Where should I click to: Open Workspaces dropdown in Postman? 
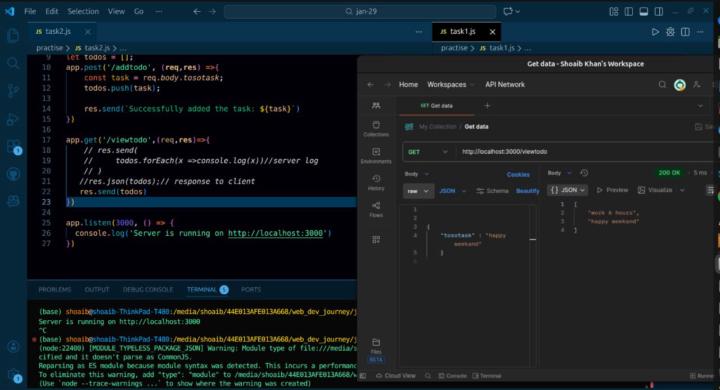pos(450,85)
